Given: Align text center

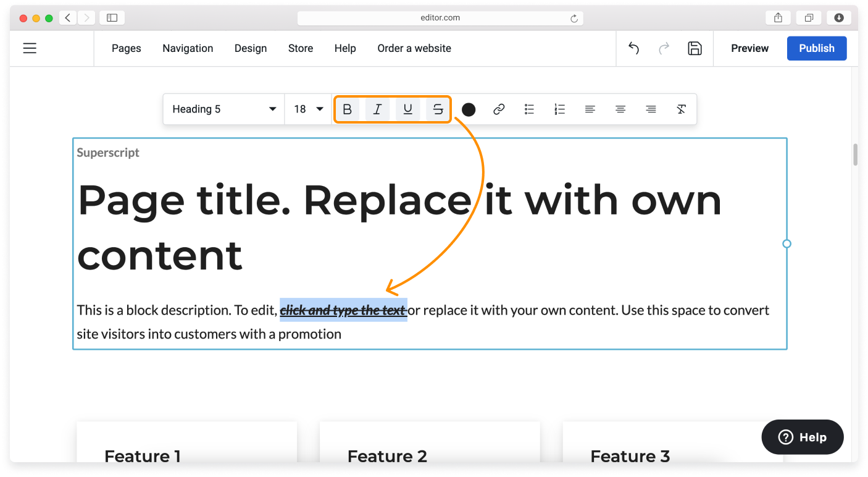Looking at the screenshot, I should tap(620, 109).
